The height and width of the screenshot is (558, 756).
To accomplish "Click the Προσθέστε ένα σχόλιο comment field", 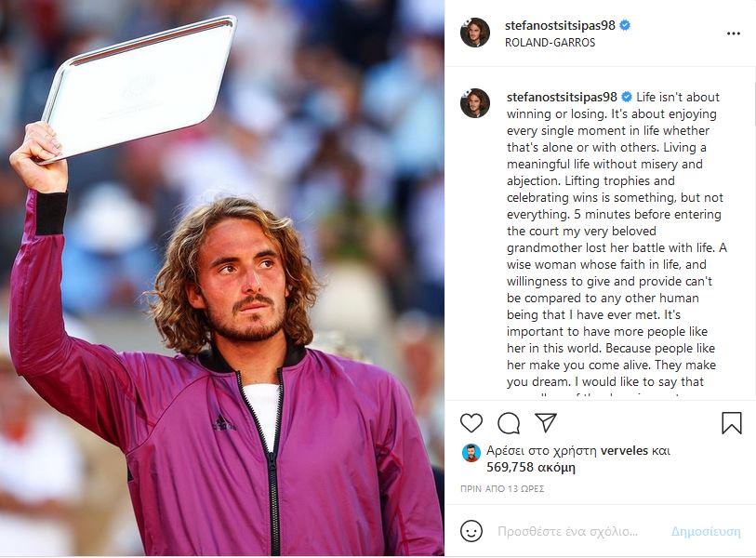I will [567, 531].
